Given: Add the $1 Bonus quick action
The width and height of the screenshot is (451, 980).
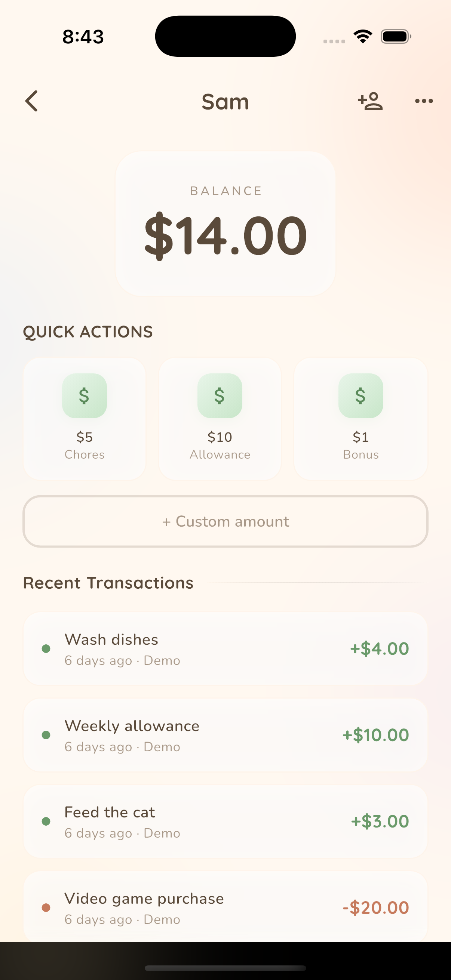Looking at the screenshot, I should (361, 445).
